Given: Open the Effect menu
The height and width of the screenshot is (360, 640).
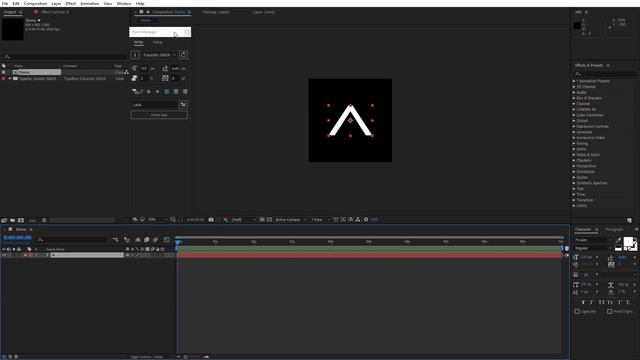Looking at the screenshot, I should pos(71,3).
